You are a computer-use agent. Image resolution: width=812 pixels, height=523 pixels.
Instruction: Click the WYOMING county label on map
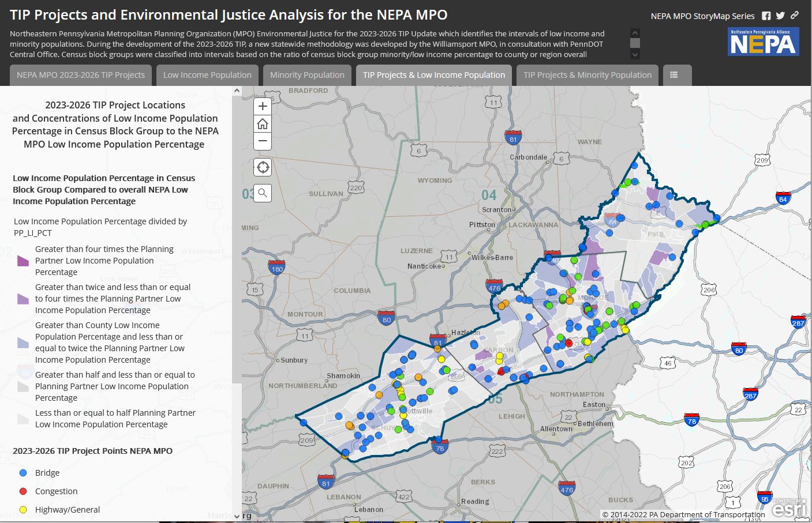(435, 180)
